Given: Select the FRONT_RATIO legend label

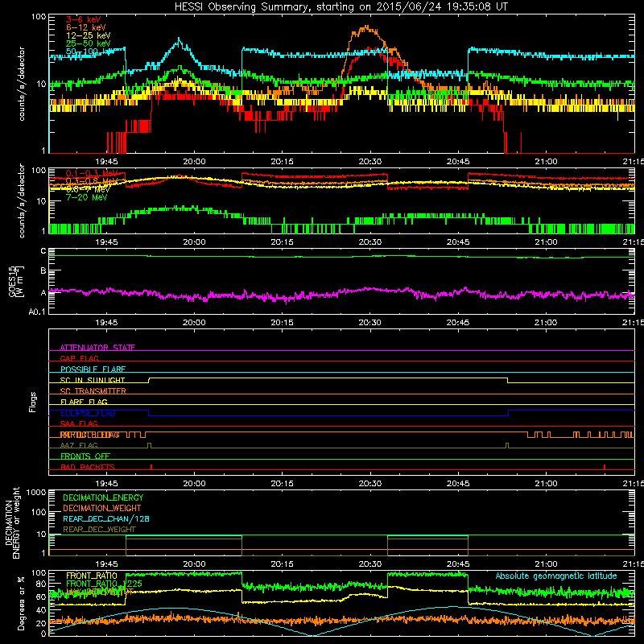Looking at the screenshot, I should coord(92,576).
